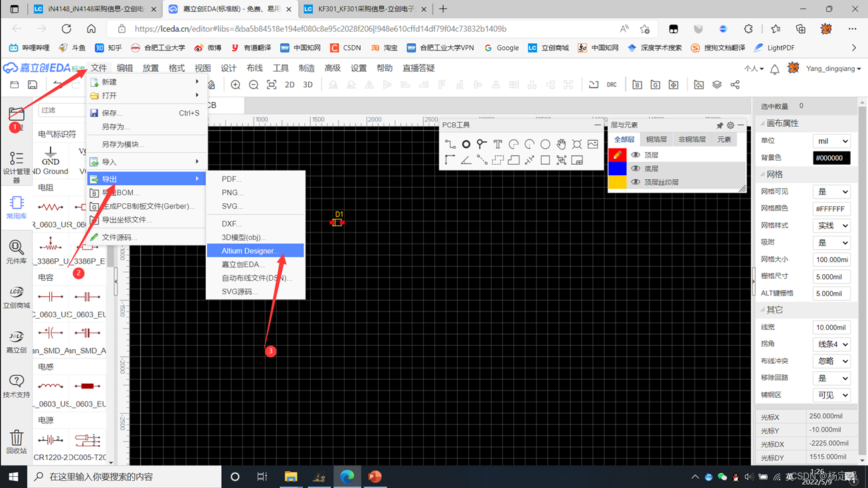Click 导出BOM... menu entry

146,193
